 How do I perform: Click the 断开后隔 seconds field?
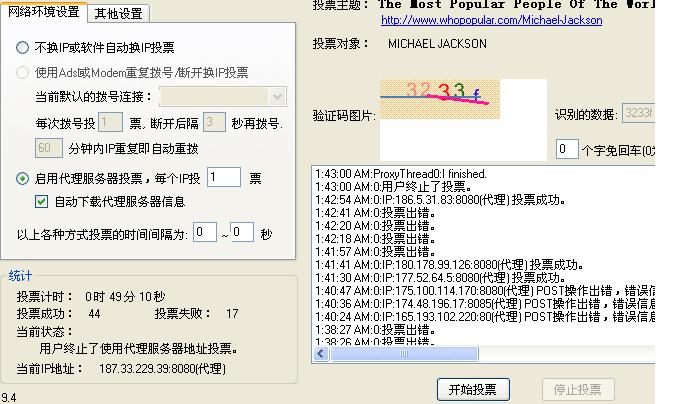click(213, 123)
